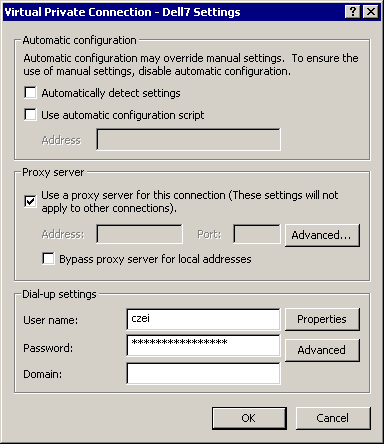Enable Automatically detect settings
The image size is (384, 444).
click(30, 93)
